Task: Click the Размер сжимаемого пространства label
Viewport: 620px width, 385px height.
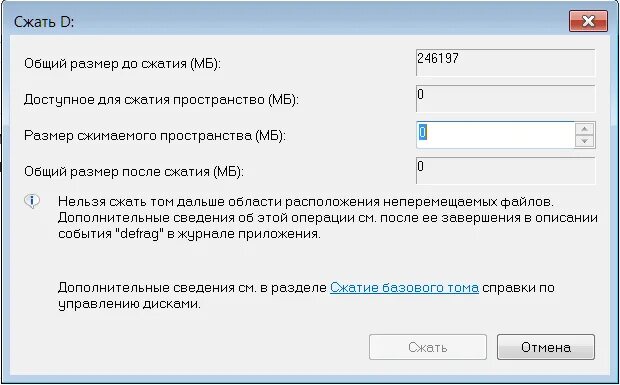Action: pos(155,136)
